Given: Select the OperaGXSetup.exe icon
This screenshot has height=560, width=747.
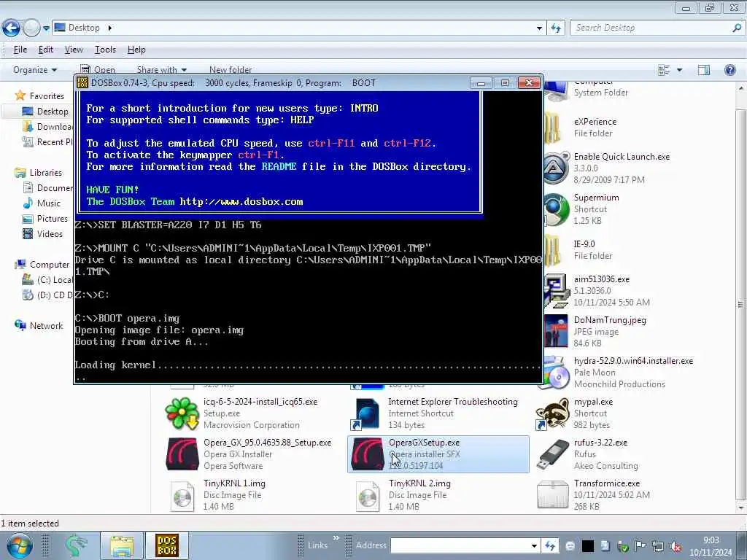Looking at the screenshot, I should click(368, 454).
